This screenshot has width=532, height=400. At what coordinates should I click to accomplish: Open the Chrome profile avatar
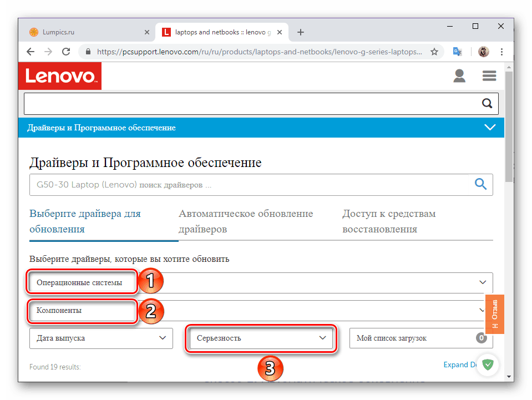tap(484, 52)
